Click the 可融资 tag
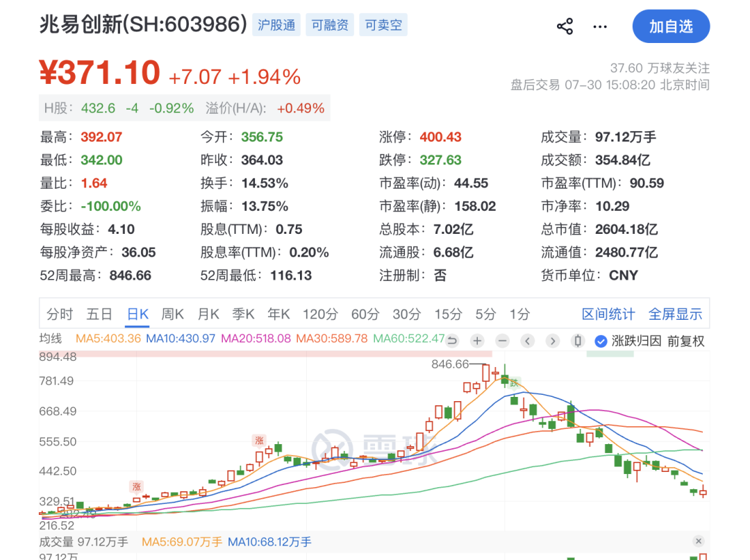This screenshot has width=750, height=560. click(x=330, y=25)
